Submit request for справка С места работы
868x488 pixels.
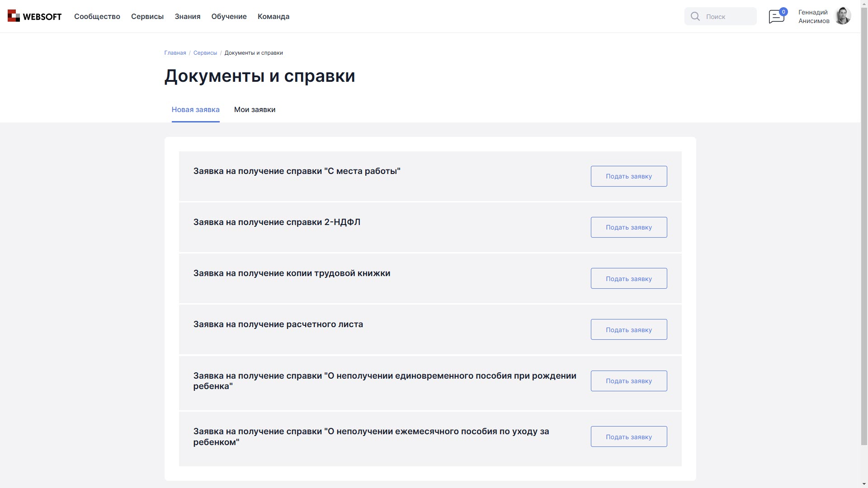(x=629, y=176)
